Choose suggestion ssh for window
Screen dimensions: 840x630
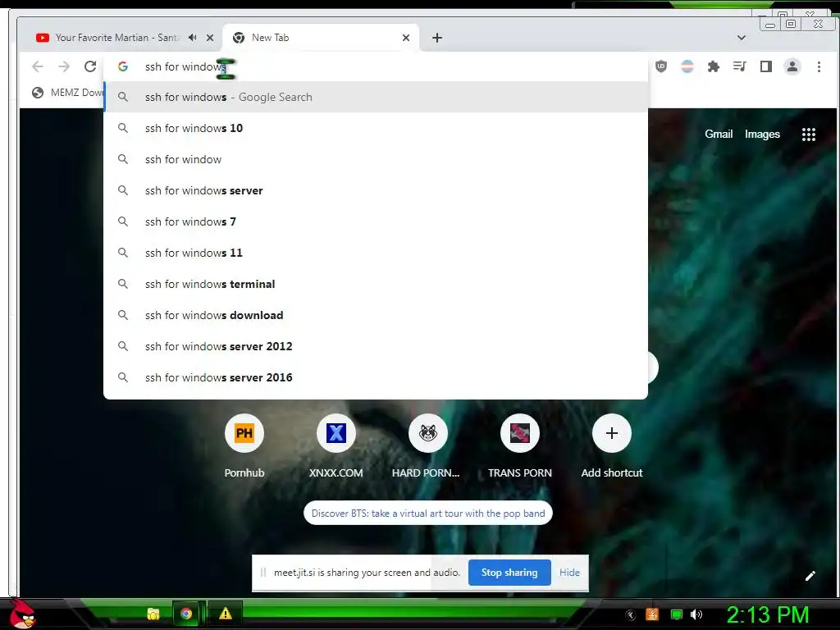pyautogui.click(x=376, y=159)
